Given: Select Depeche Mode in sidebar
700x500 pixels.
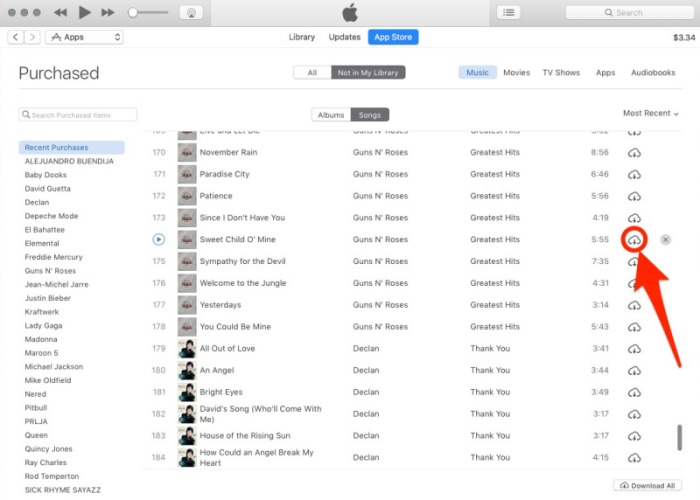Looking at the screenshot, I should pos(51,216).
